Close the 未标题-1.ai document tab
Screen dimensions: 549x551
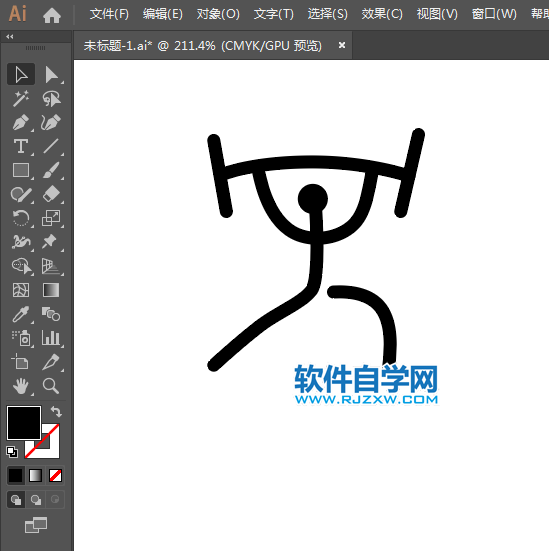342,45
